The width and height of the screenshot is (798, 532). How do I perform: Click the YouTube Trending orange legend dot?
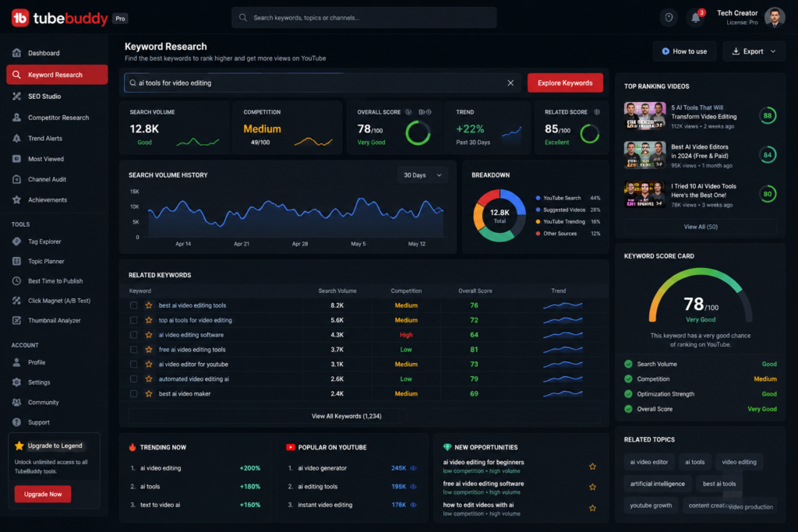tap(538, 222)
